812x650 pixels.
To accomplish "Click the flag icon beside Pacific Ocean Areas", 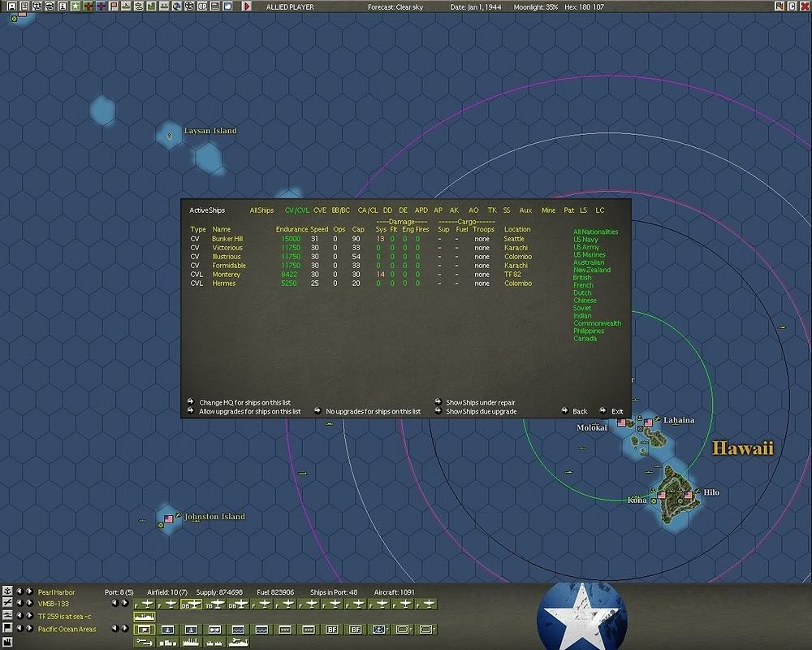I will tap(7, 628).
